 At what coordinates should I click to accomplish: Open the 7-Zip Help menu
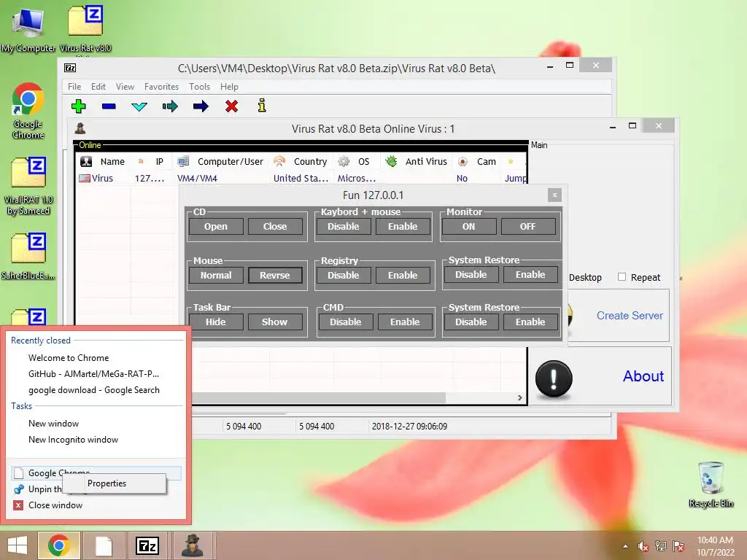point(229,87)
